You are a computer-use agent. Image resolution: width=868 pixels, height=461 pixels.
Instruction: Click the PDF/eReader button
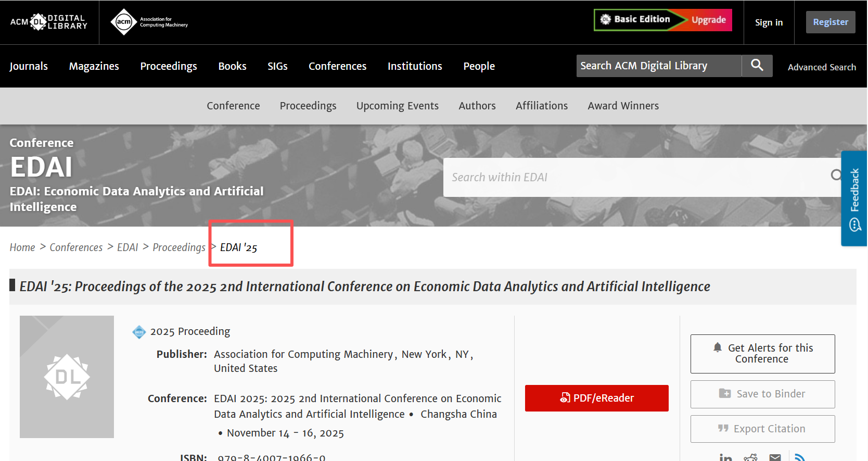point(596,398)
